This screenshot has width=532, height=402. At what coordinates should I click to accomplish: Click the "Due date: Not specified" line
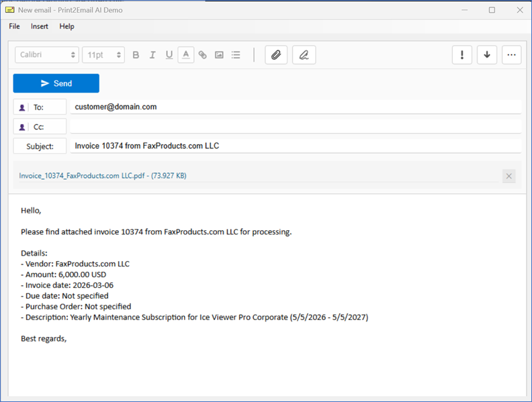pos(64,296)
